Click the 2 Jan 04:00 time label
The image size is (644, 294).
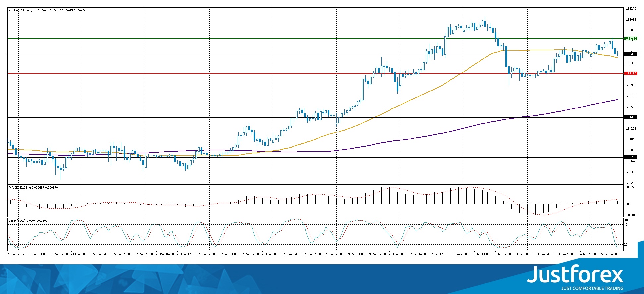coord(418,254)
